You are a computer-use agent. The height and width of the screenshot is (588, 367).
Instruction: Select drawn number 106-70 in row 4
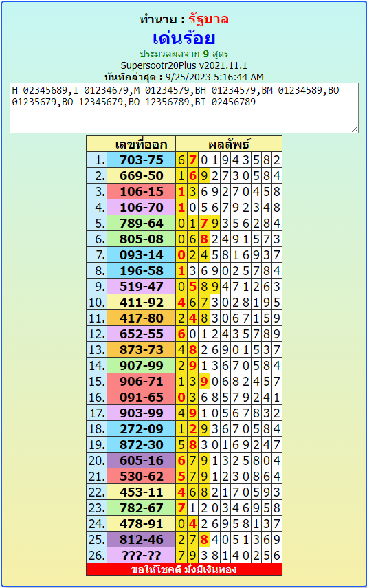pyautogui.click(x=142, y=208)
